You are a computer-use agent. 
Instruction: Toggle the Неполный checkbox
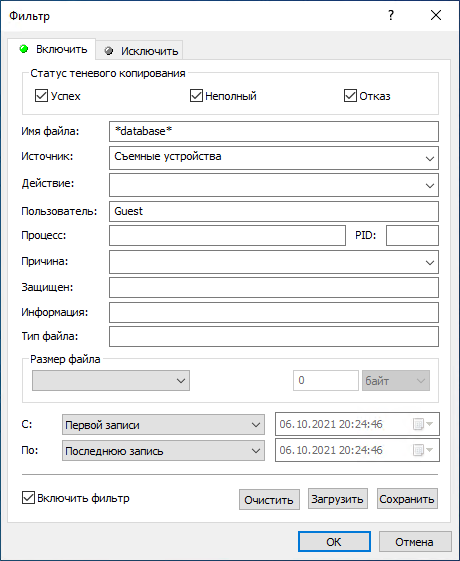(x=196, y=96)
